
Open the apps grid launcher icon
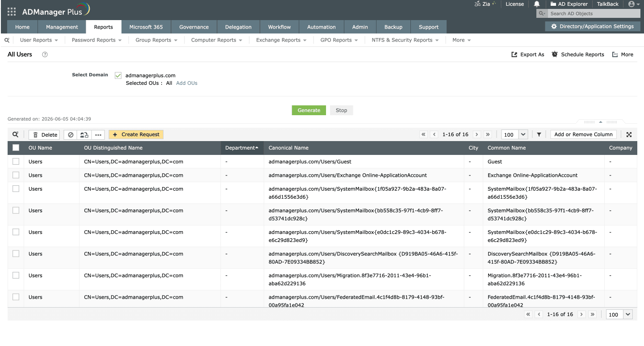[x=12, y=12]
